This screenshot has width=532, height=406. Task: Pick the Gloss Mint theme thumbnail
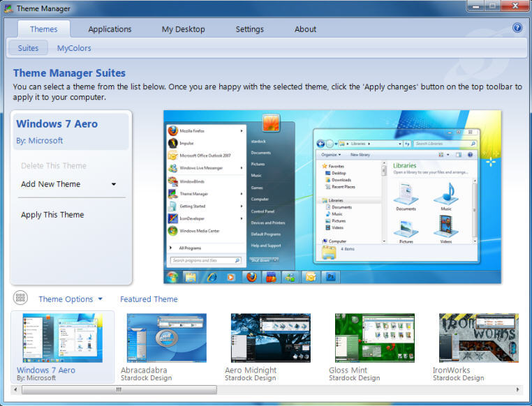click(x=375, y=338)
